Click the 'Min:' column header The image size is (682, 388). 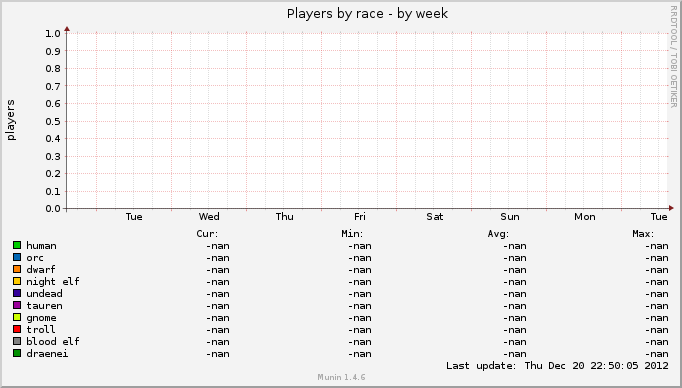(x=352, y=234)
